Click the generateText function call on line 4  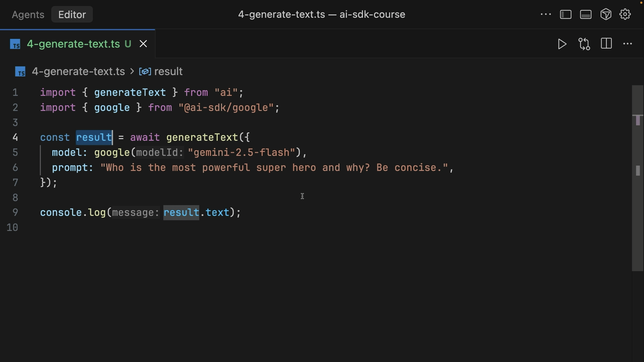point(202,137)
